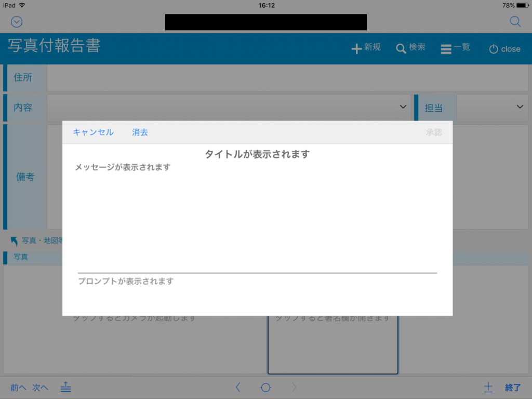
Task: Tap the circle record-navigation icon at bottom center
Action: 265,387
